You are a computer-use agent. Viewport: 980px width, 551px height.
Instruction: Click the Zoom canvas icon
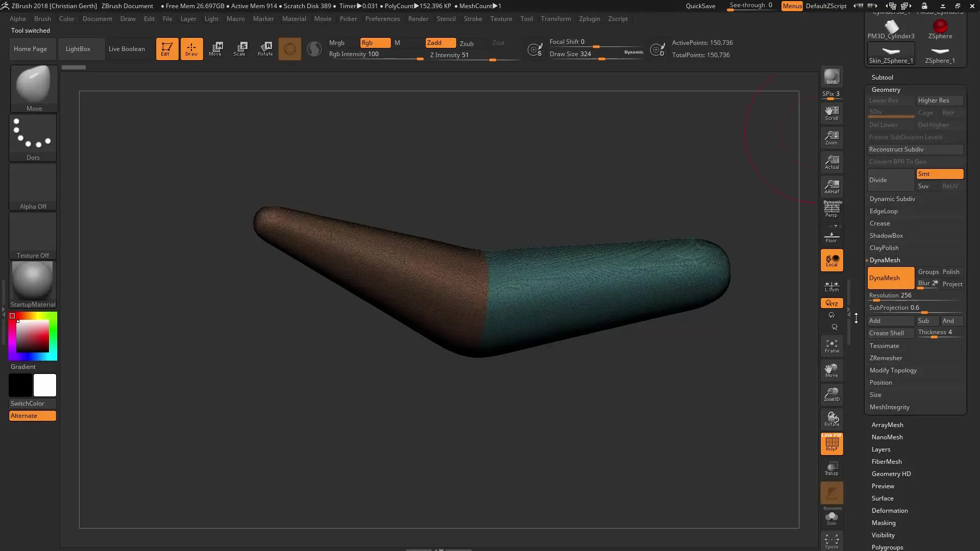(831, 137)
